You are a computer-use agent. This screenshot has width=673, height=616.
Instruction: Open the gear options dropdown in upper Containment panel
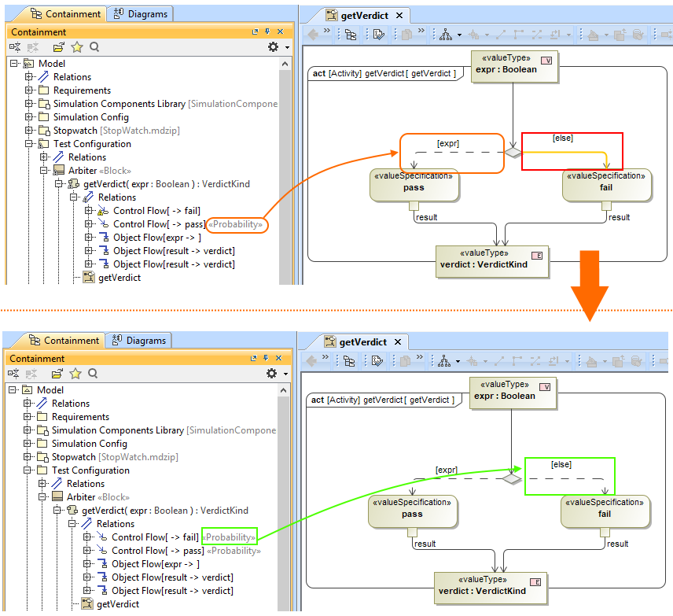pos(274,47)
